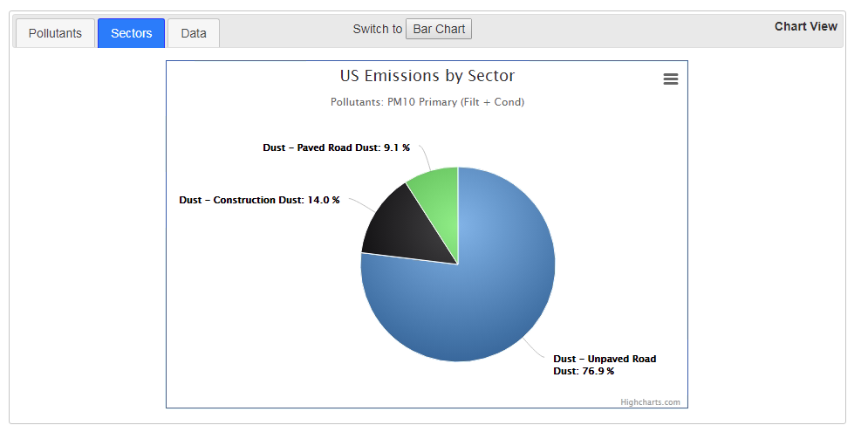Click the 'Chart View' heading text
The width and height of the screenshot is (868, 439).
(805, 26)
